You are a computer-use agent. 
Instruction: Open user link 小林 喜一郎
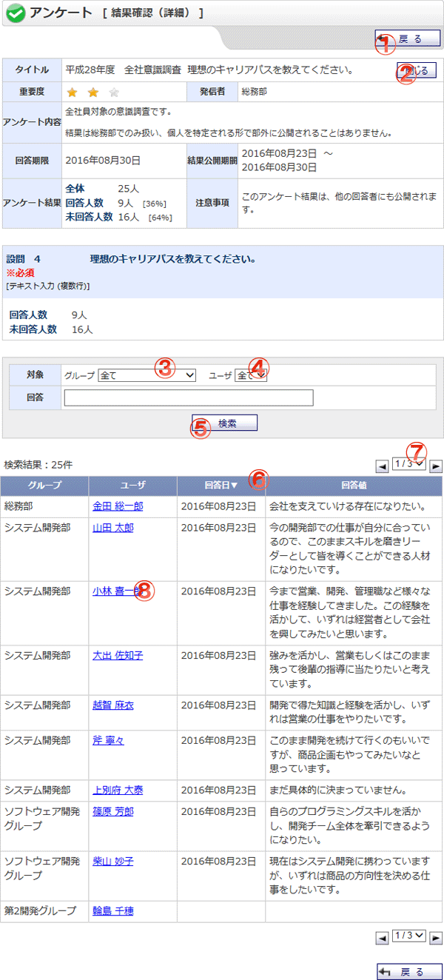coord(117,591)
